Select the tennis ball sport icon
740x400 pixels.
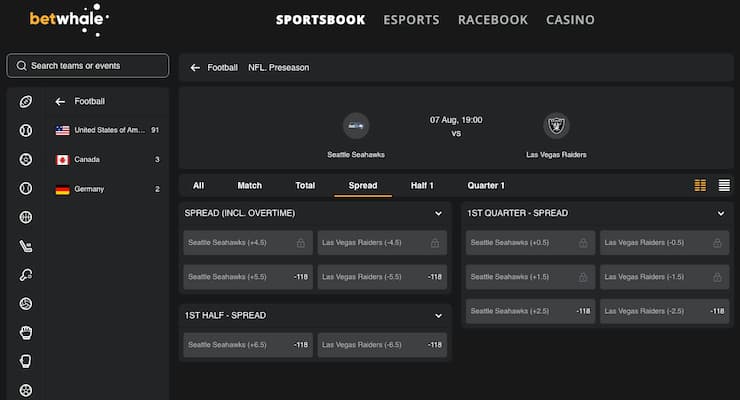point(25,188)
